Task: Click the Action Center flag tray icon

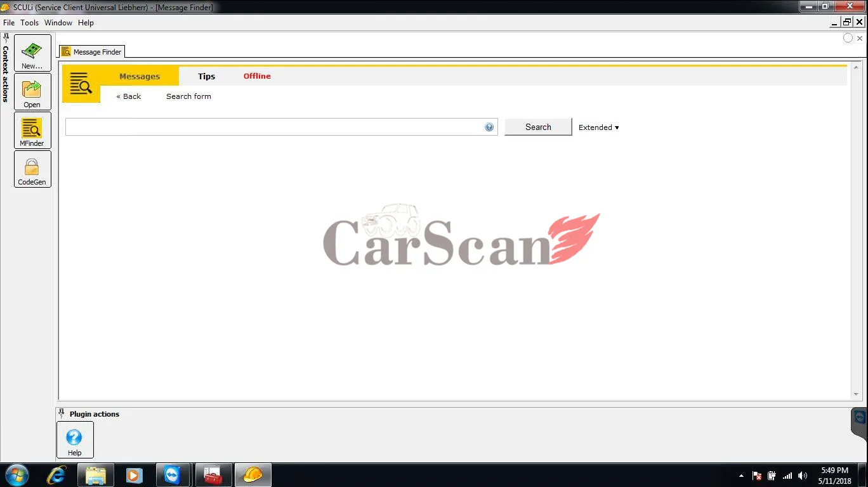Action: pos(757,476)
